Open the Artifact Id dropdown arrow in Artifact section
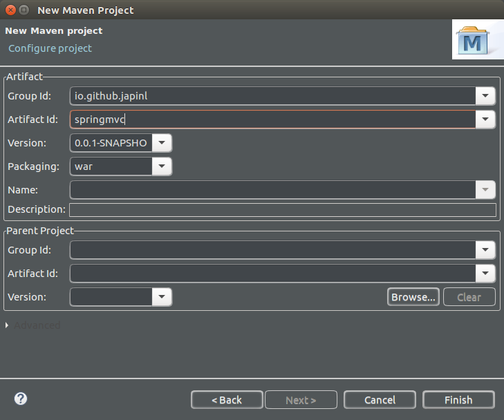 click(x=485, y=119)
